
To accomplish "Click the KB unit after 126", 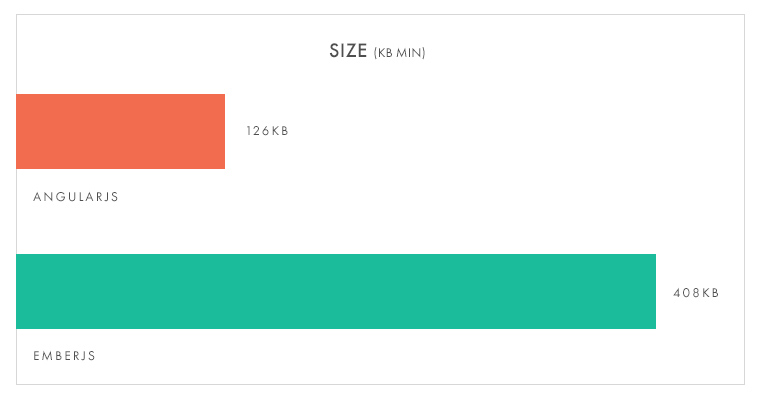I will point(280,131).
